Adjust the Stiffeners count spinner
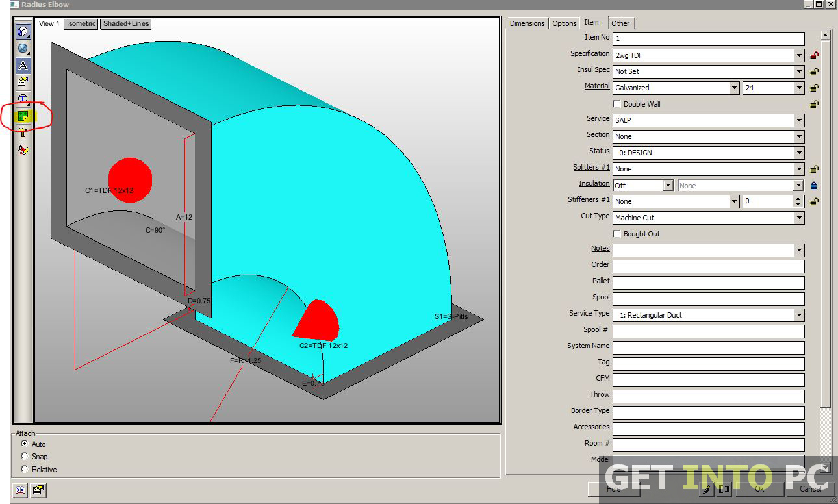This screenshot has height=504, width=838. [799, 201]
